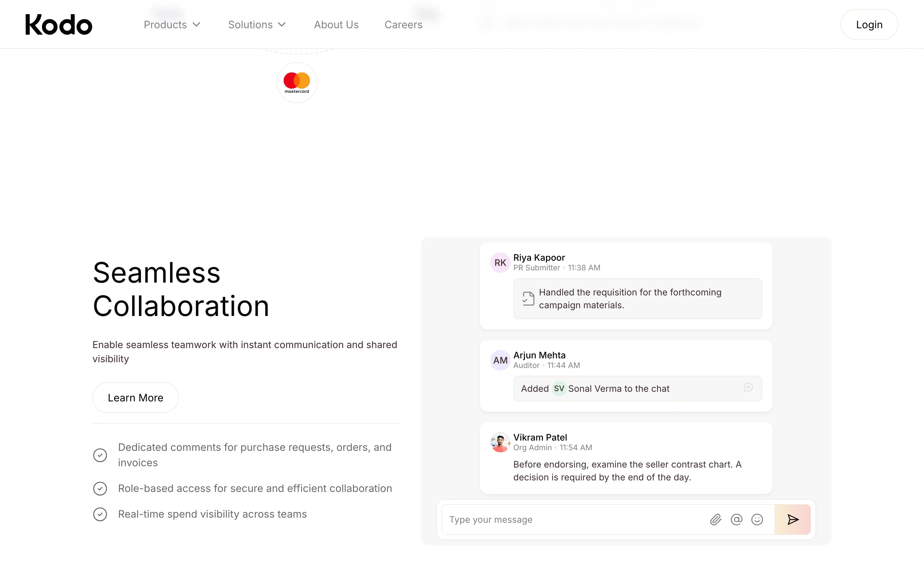Click the SV Sonal Verma avatar badge
Screen dimensions: 924x578
pyautogui.click(x=559, y=389)
